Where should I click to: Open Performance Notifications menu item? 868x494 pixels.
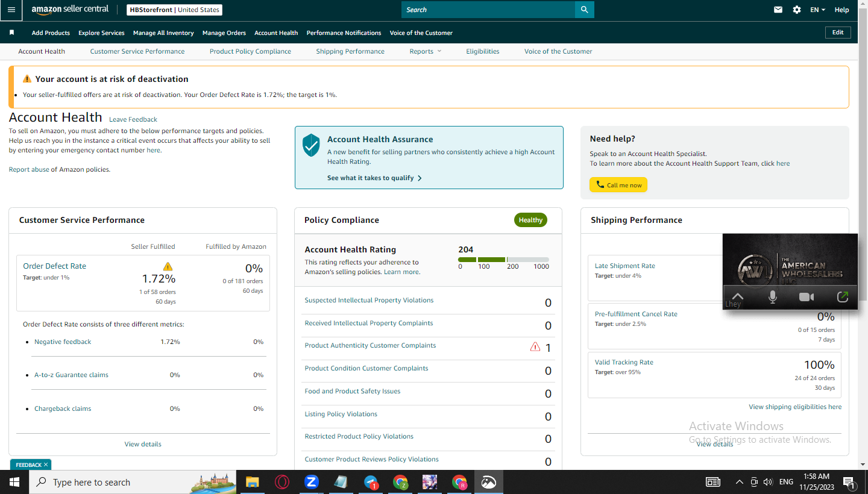pos(344,33)
